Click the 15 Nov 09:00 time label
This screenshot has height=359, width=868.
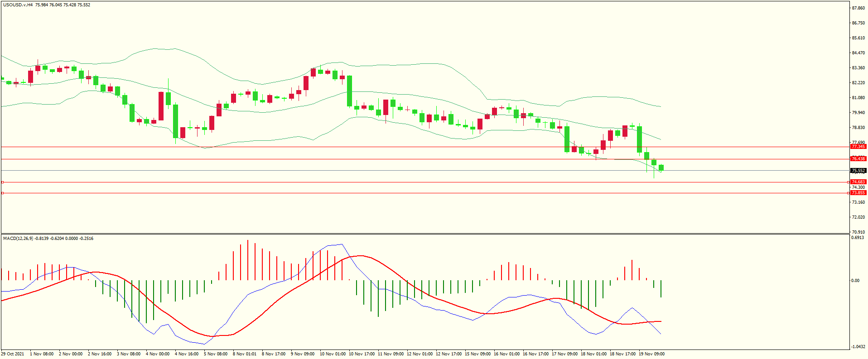[x=477, y=354]
